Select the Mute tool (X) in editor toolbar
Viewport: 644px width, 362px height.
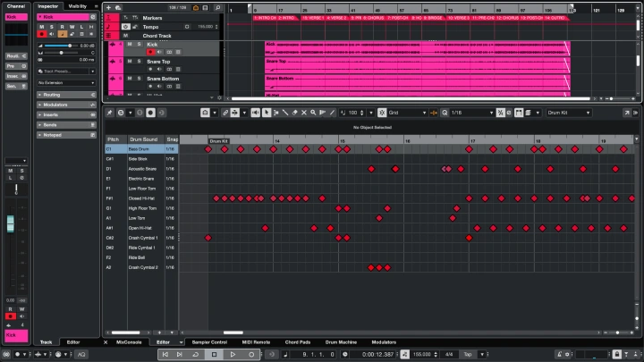click(304, 113)
